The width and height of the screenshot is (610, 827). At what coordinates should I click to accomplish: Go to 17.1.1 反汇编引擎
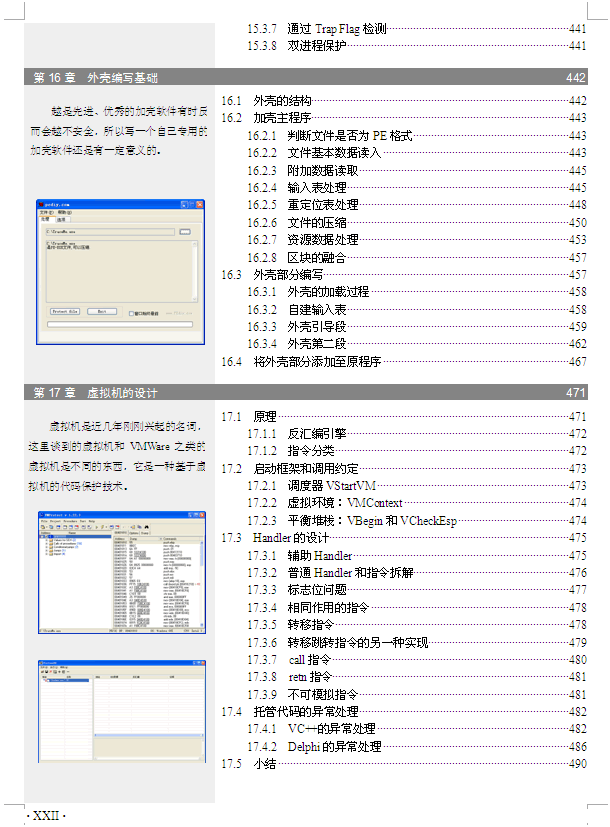(417, 434)
